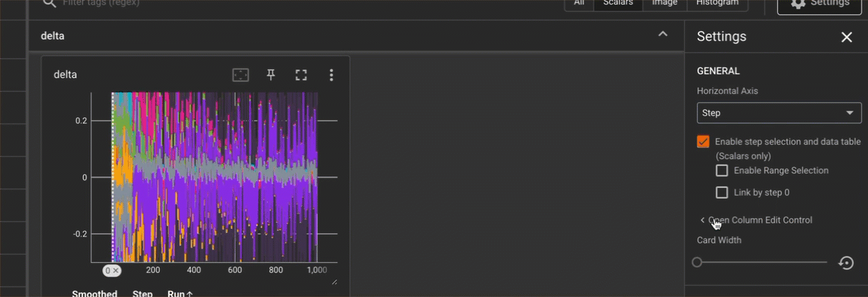The width and height of the screenshot is (868, 297).
Task: Sort the table by Run column
Action: click(180, 293)
